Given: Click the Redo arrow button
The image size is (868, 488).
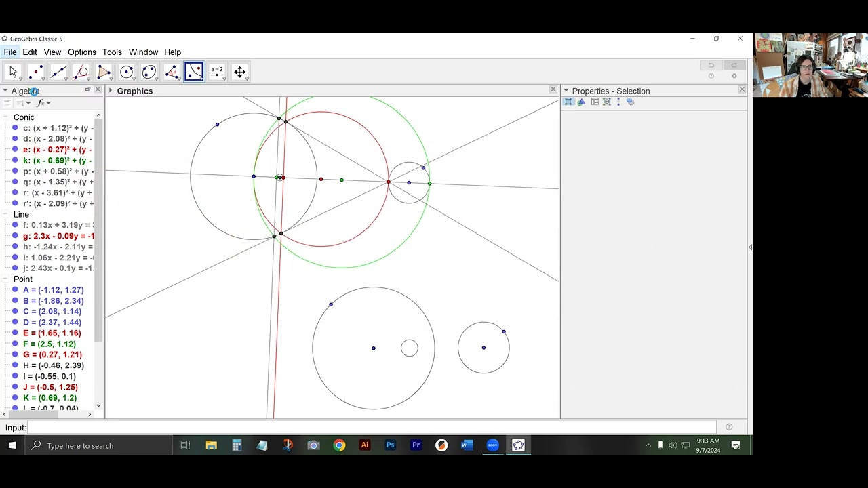Looking at the screenshot, I should pyautogui.click(x=734, y=65).
